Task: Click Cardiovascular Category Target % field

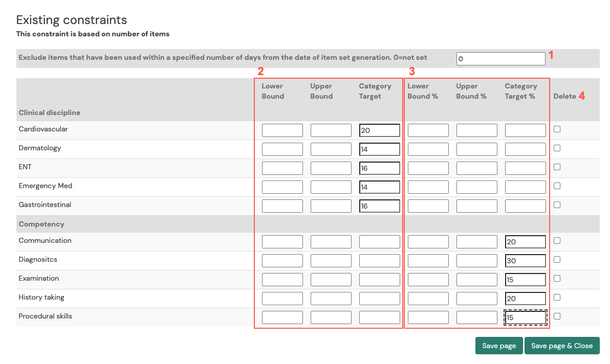Action: click(x=525, y=130)
